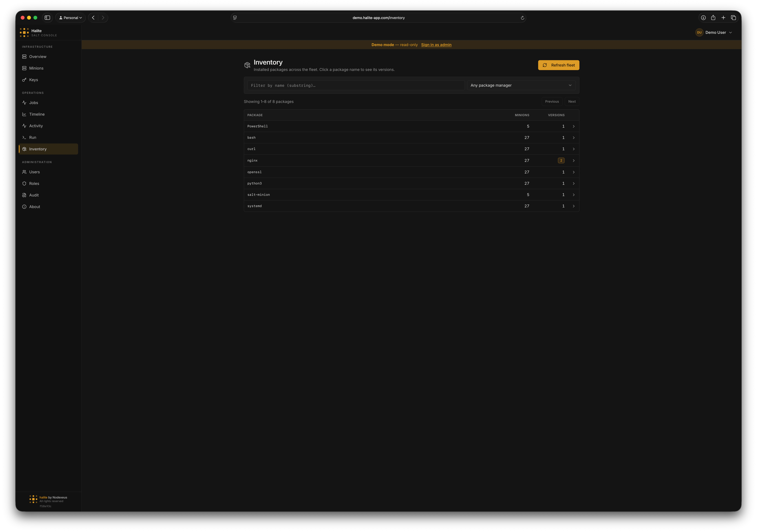Expand the bash row chevron
This screenshot has width=757, height=532.
[574, 138]
